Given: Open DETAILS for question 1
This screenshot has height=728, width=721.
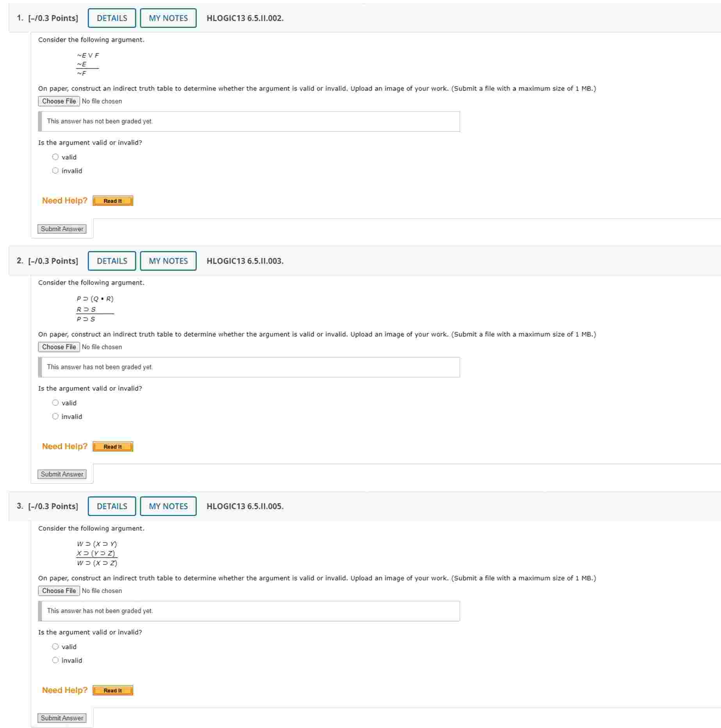Looking at the screenshot, I should [112, 18].
